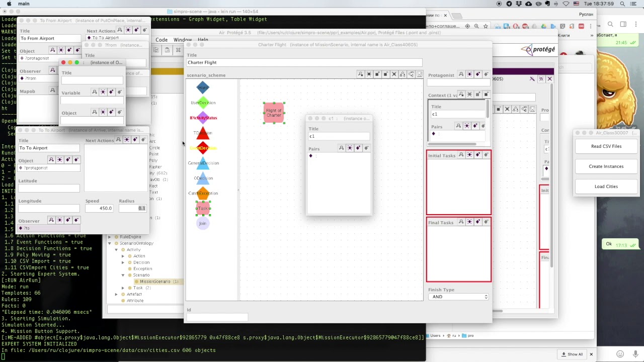This screenshot has height=362, width=644.
Task: Expand the Task (2) tree node
Action: pos(123,288)
